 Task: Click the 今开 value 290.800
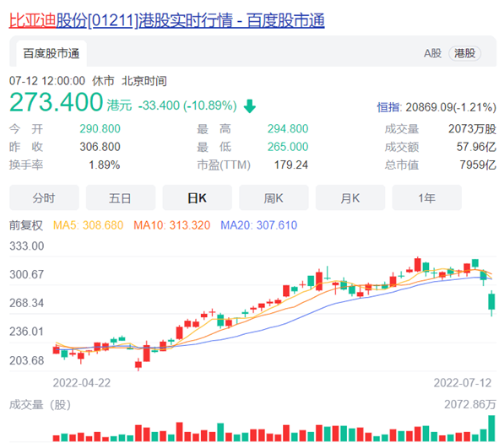tap(100, 129)
